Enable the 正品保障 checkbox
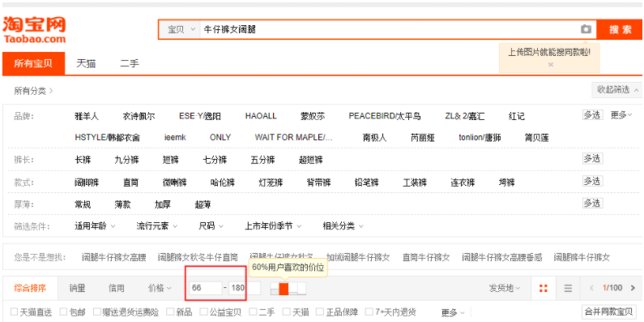The height and width of the screenshot is (322, 644). click(319, 312)
